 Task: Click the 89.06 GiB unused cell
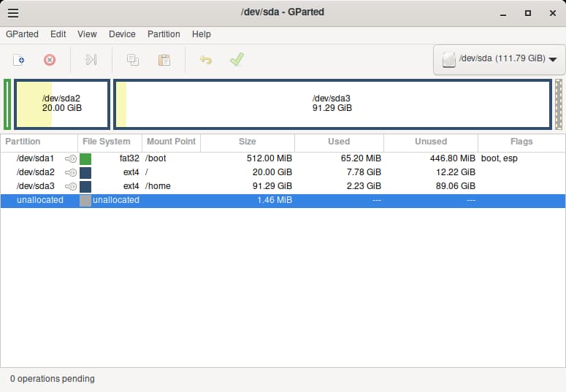pos(456,186)
